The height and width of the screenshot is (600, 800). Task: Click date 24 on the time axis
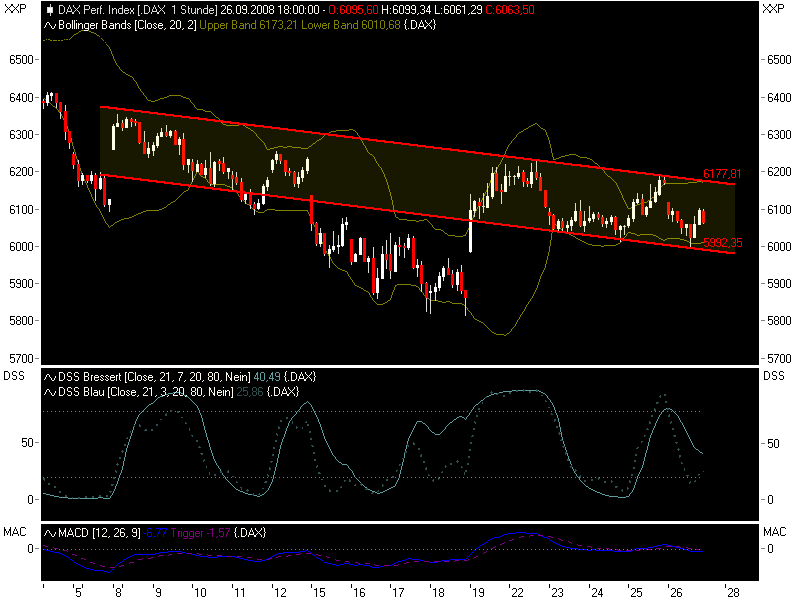point(597,593)
